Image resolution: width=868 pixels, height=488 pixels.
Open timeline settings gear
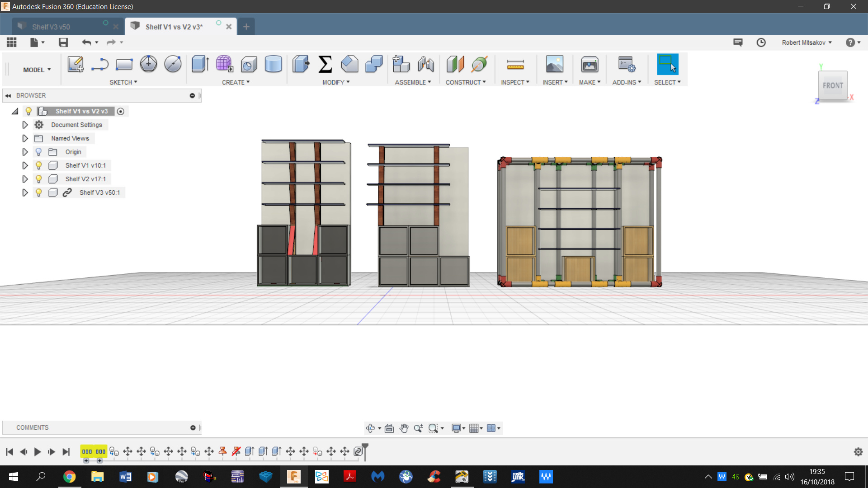click(858, 452)
